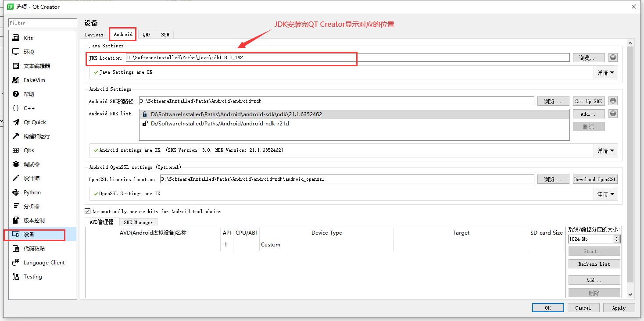Screen dimensions: 644x321
Task: Increase the 1024 Mb partition size value
Action: click(616, 236)
